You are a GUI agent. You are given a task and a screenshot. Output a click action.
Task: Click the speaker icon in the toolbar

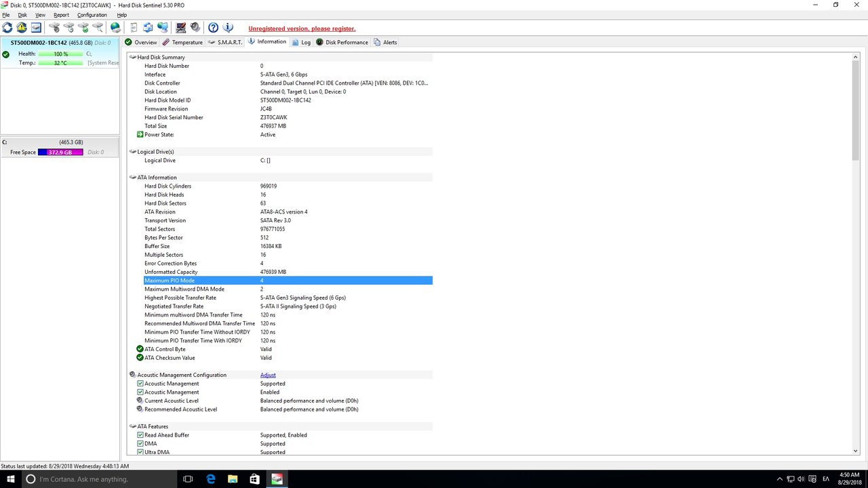(x=195, y=28)
